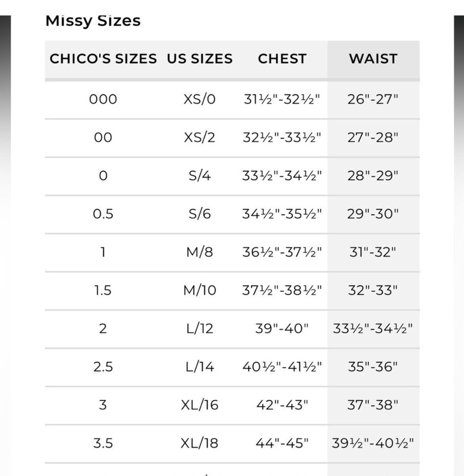Click the CHICO'S SIZES column header
Screen dimensions: 464x476
click(103, 59)
